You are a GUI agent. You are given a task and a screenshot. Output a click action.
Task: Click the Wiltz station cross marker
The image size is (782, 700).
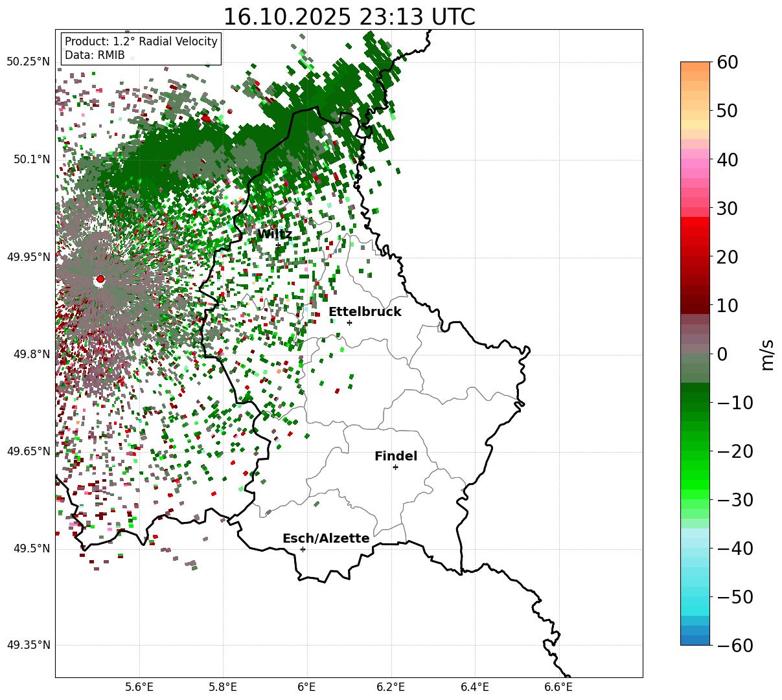click(278, 245)
